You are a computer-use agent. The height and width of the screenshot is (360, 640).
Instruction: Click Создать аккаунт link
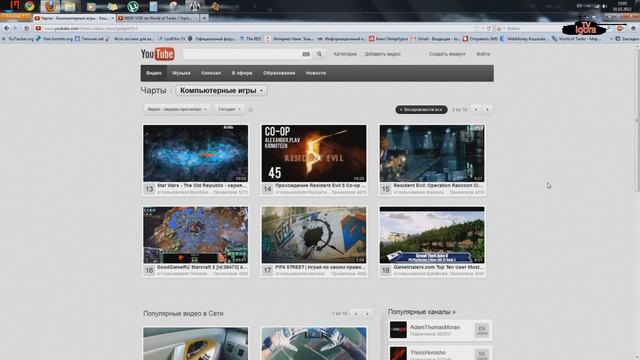tap(447, 54)
